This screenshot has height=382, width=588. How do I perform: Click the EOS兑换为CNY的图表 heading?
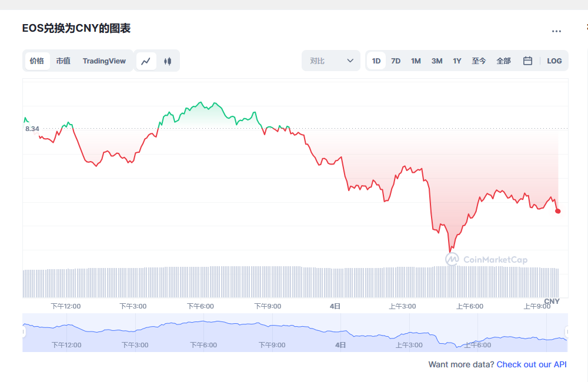coord(76,28)
